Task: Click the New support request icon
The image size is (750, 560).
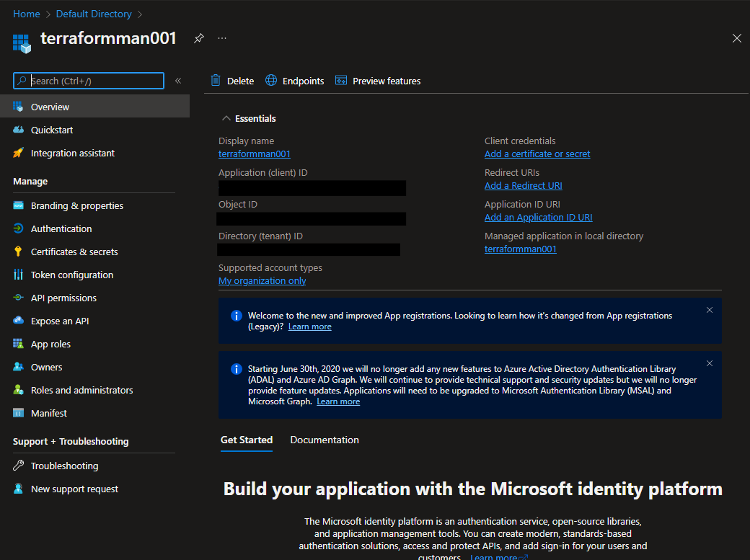Action: click(18, 488)
